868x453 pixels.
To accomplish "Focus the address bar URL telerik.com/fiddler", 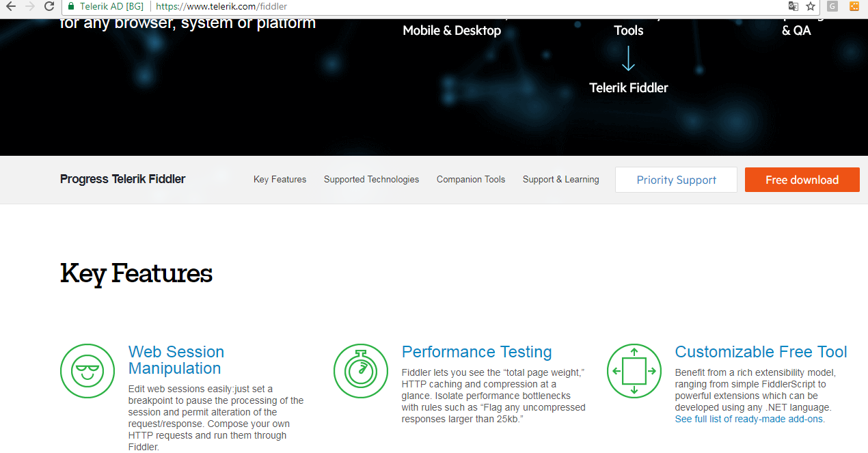I will click(x=221, y=6).
